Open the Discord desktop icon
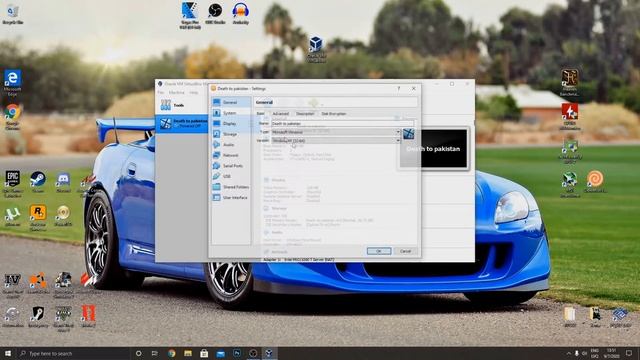 pyautogui.click(x=63, y=182)
